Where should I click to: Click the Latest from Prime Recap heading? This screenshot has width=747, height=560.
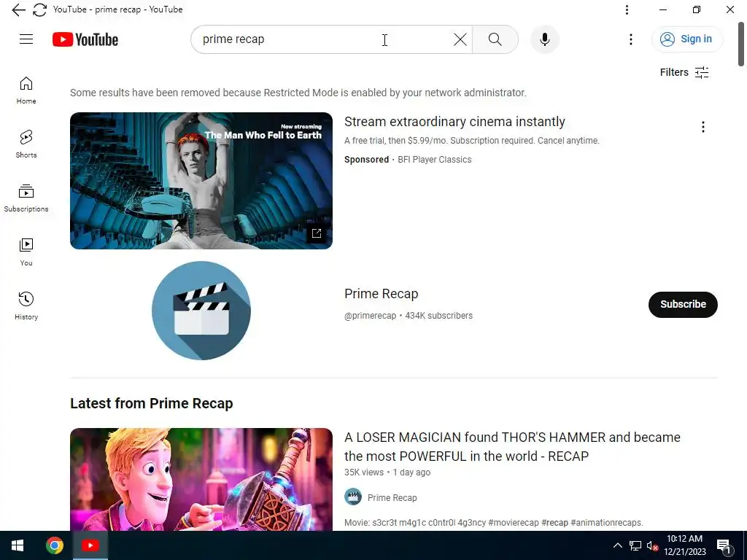pyautogui.click(x=152, y=403)
